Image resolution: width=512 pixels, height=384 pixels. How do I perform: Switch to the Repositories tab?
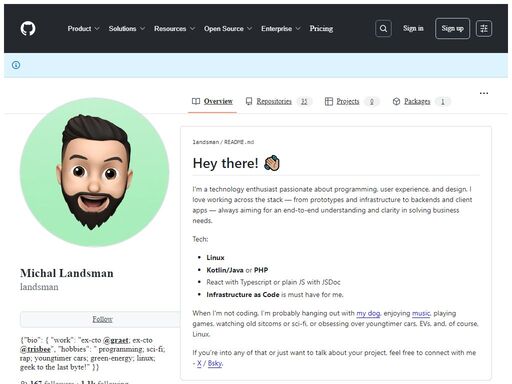click(278, 101)
